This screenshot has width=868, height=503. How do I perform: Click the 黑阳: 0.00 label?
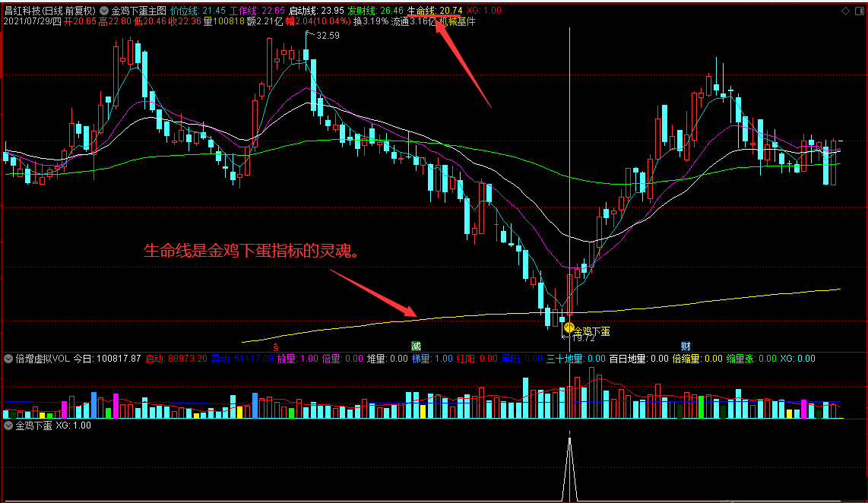522,359
